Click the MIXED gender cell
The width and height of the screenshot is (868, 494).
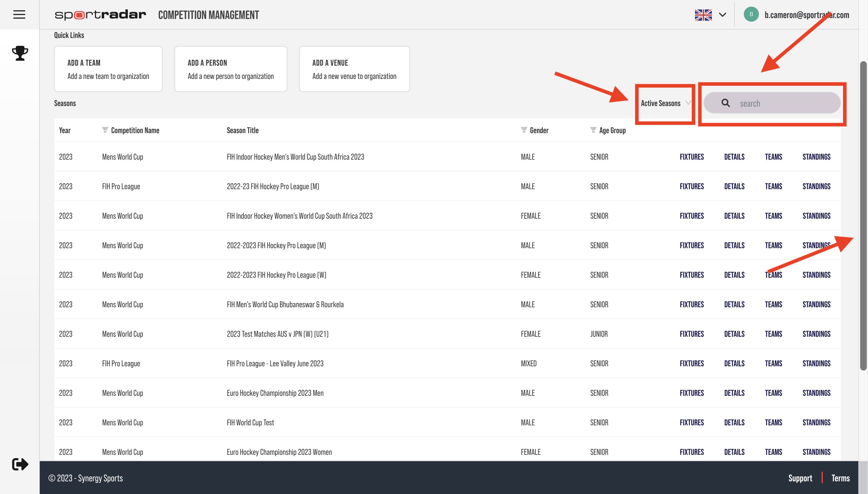[529, 363]
